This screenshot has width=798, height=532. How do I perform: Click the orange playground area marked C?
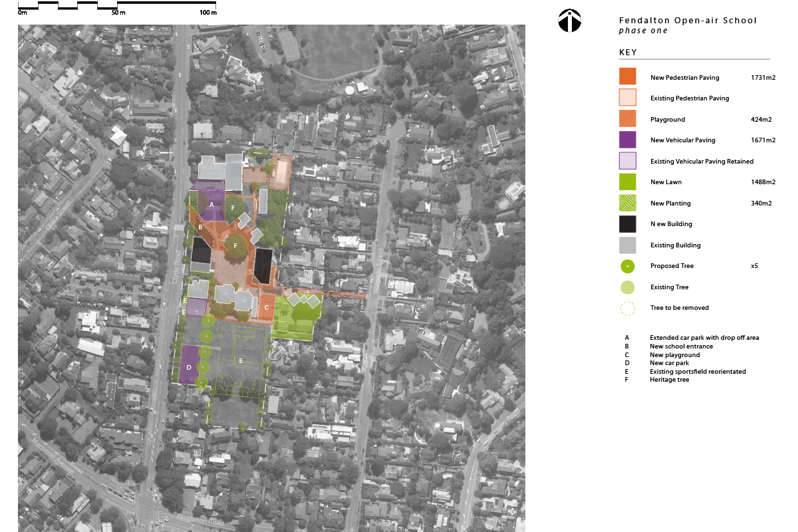click(266, 308)
